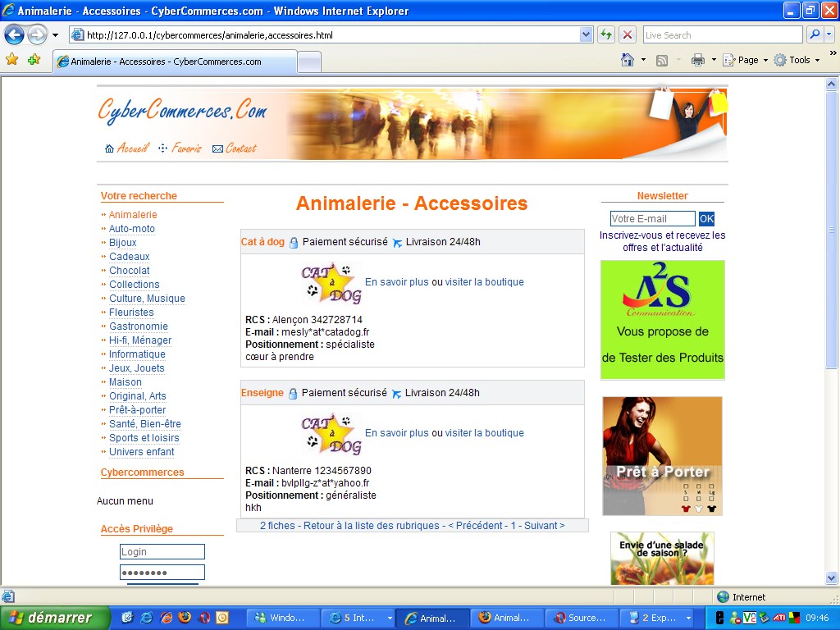Focus the Login input field

pos(162,552)
